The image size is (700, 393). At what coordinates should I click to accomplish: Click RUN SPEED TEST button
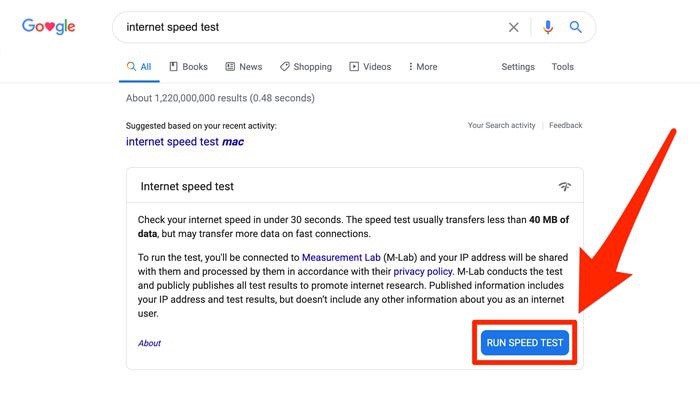pyautogui.click(x=525, y=343)
